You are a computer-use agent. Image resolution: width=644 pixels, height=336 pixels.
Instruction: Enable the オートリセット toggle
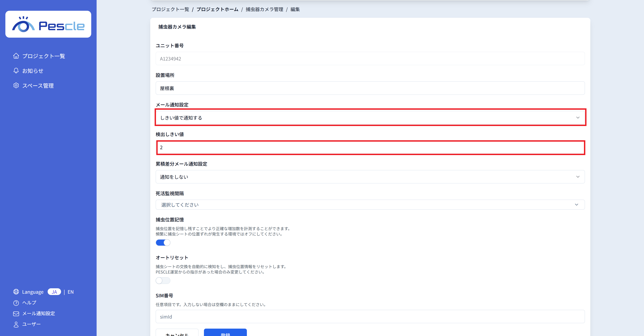tap(163, 280)
